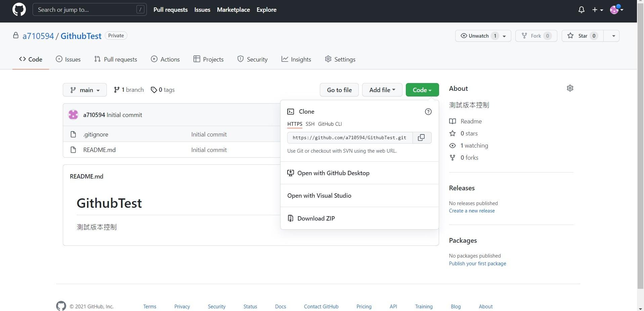Open .gitignore file

pos(96,134)
